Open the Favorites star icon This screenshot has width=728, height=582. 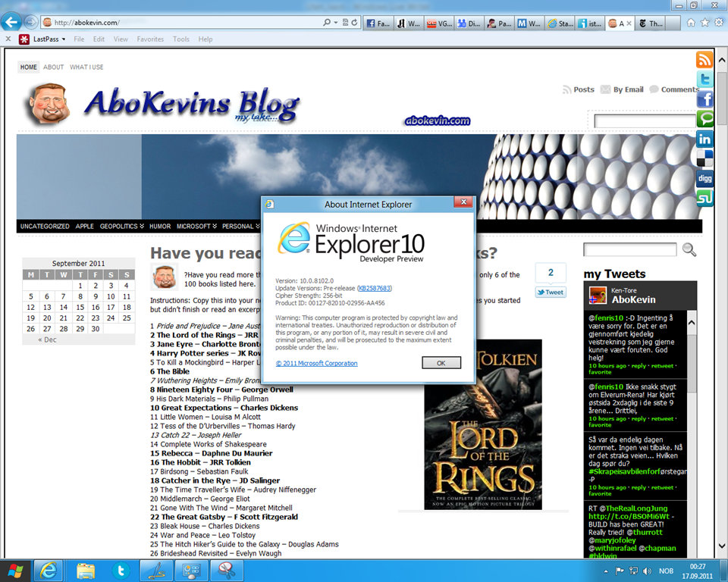click(704, 23)
